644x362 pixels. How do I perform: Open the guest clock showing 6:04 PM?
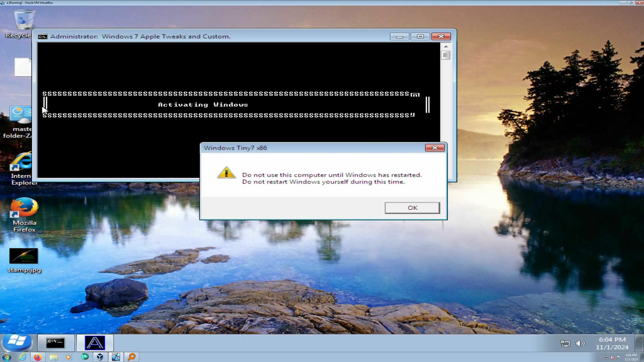pyautogui.click(x=612, y=343)
